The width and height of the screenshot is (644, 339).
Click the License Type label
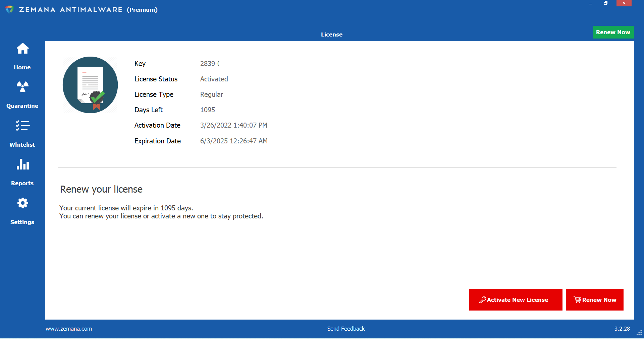pos(154,94)
